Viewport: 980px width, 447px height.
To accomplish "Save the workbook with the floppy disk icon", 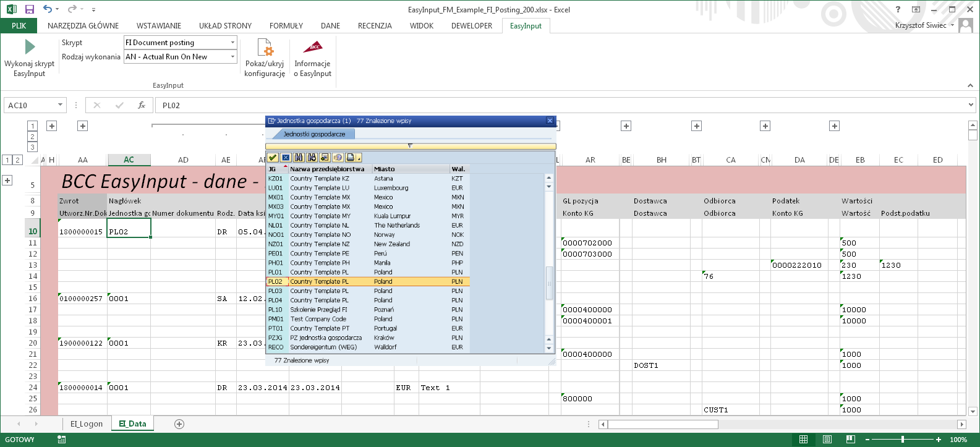I will 29,9.
